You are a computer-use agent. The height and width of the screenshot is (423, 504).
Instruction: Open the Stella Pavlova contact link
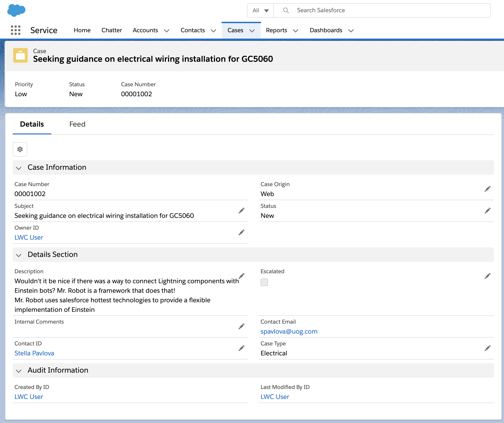point(34,353)
